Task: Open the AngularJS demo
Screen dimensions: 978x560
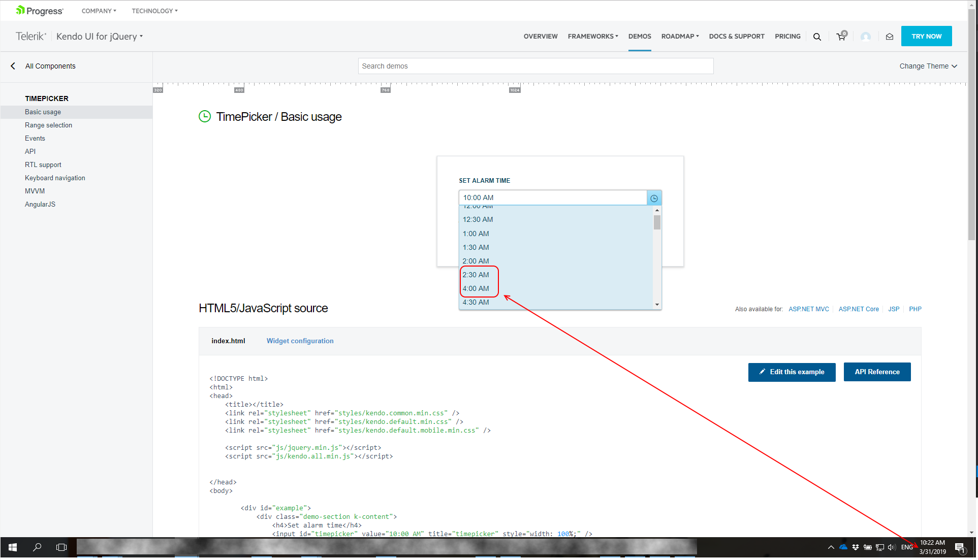Action: tap(40, 205)
